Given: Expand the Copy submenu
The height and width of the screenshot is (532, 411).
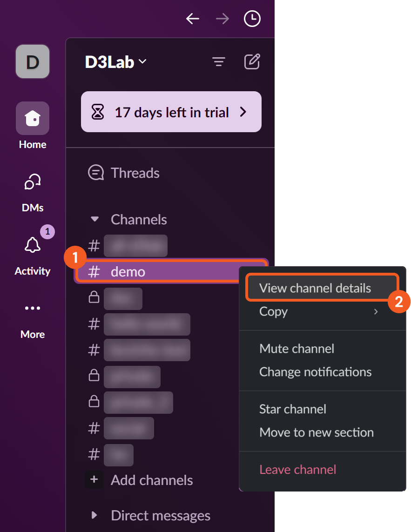Looking at the screenshot, I should [x=323, y=311].
